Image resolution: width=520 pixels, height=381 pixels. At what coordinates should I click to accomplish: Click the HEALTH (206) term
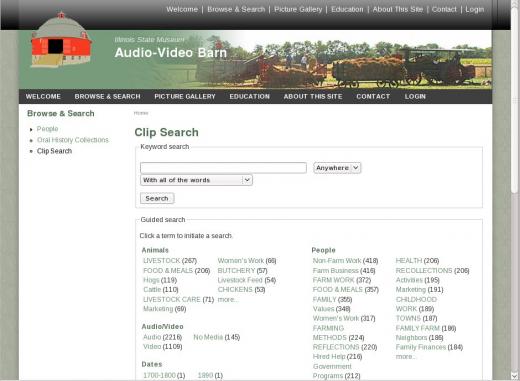coord(417,261)
